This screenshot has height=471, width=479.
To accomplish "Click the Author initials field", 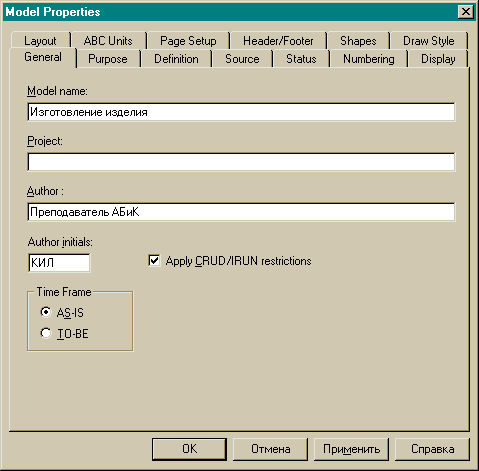I will 59,263.
